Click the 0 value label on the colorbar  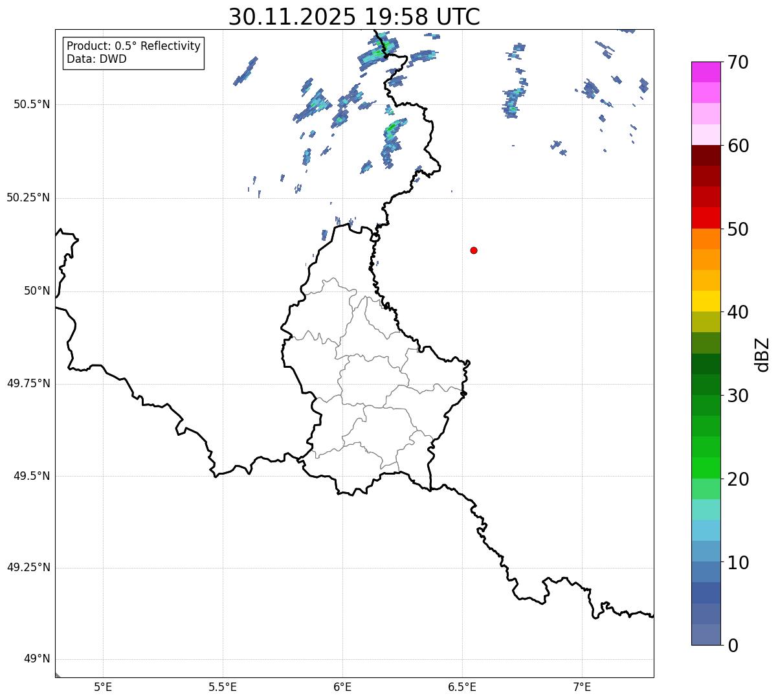[733, 646]
